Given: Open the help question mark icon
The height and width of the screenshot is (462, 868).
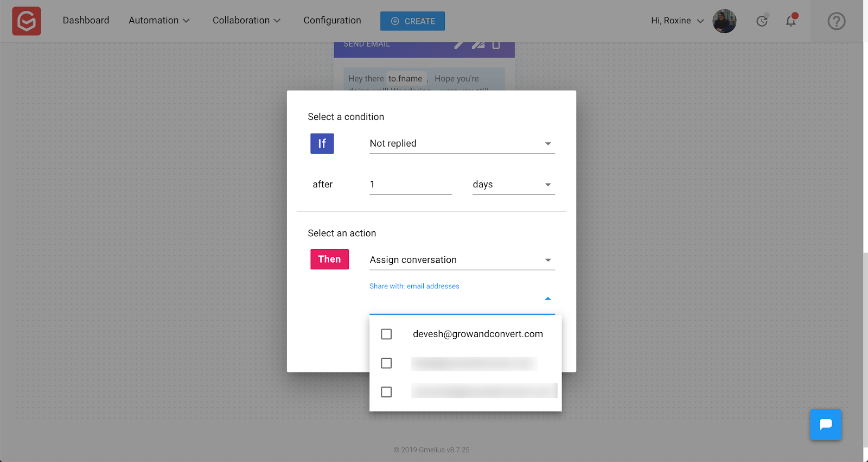Looking at the screenshot, I should [837, 21].
